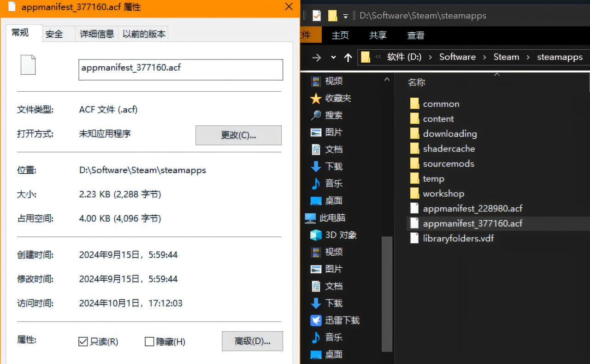This screenshot has width=590, height=364.
Task: Click the 下载 label just above 迅雷下载
Action: pos(334,303)
